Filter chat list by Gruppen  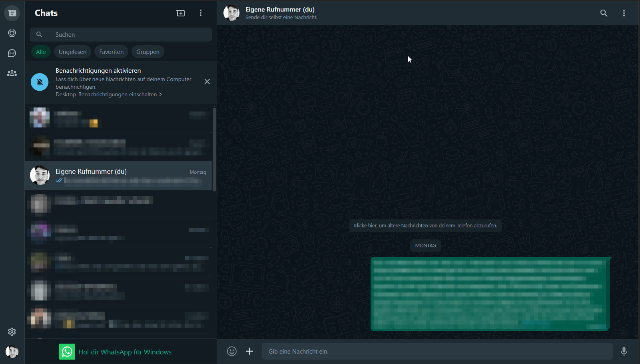pos(148,52)
